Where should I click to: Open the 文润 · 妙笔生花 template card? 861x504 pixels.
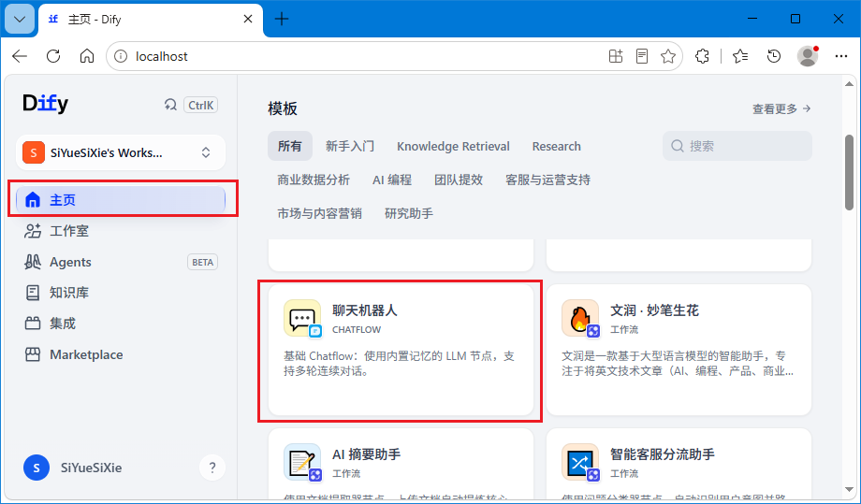tap(679, 350)
